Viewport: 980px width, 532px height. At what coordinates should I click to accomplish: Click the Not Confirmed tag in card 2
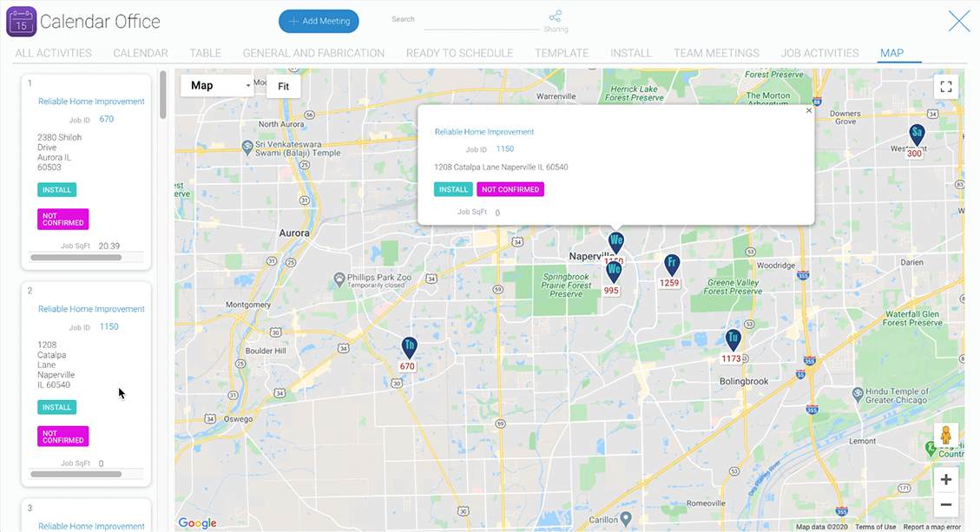click(x=63, y=437)
